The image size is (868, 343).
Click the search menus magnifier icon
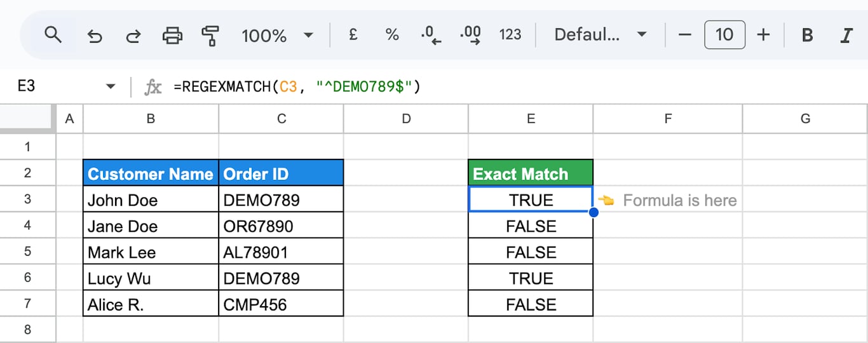tap(53, 35)
